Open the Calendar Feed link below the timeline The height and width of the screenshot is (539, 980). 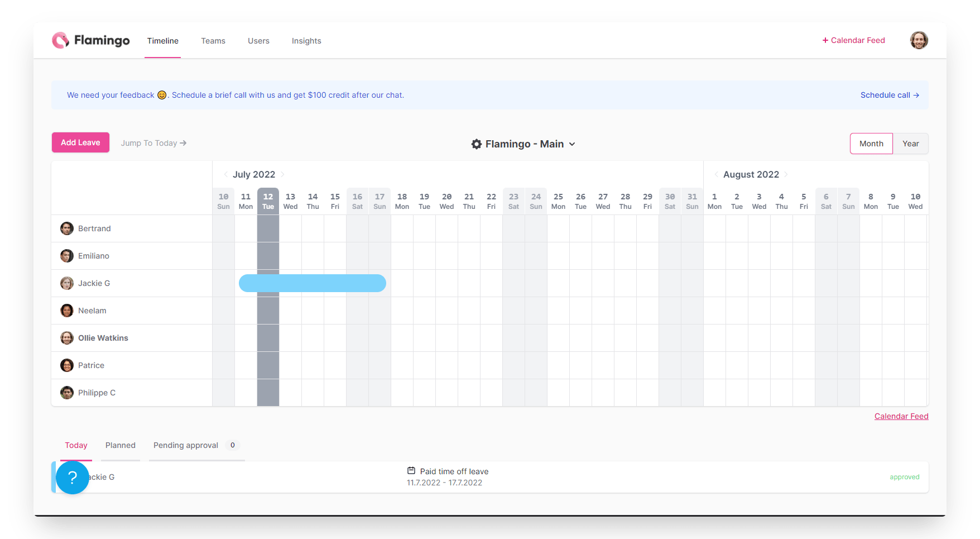point(901,416)
